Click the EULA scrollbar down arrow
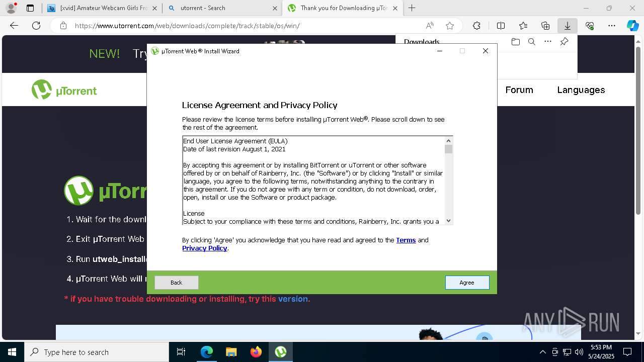Image resolution: width=644 pixels, height=362 pixels. point(449,221)
